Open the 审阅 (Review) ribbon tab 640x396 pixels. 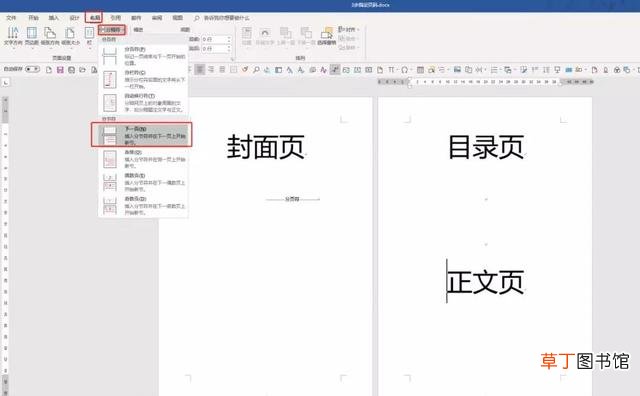coord(157,18)
